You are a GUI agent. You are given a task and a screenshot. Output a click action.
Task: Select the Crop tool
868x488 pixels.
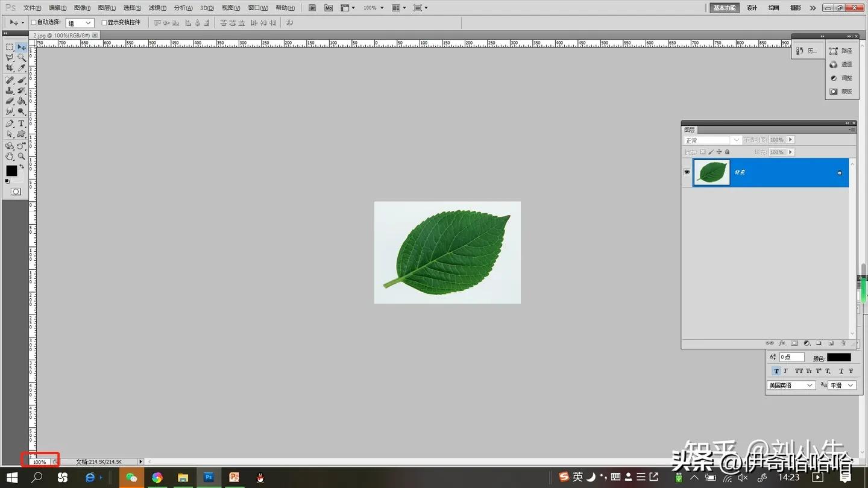pos(10,67)
